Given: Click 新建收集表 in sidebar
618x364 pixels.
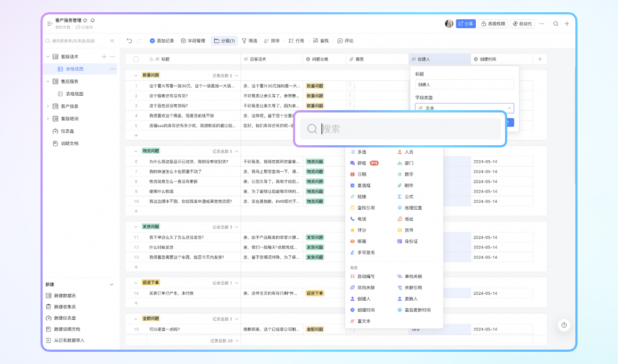Looking at the screenshot, I should click(61, 307).
